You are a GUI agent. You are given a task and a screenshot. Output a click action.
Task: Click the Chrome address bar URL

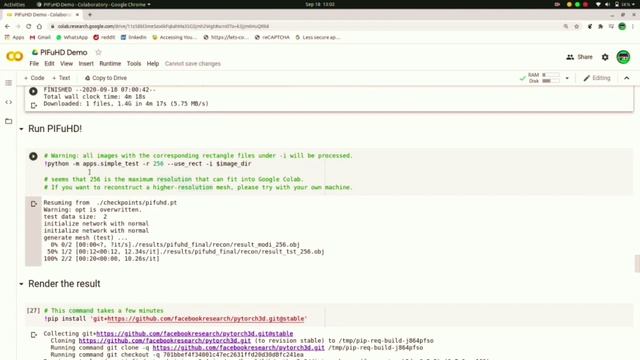tap(163, 26)
